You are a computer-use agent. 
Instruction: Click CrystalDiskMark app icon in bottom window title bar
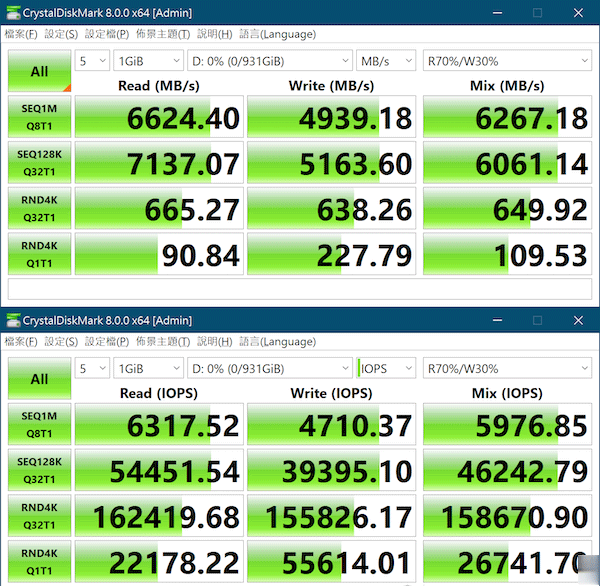[x=13, y=320]
